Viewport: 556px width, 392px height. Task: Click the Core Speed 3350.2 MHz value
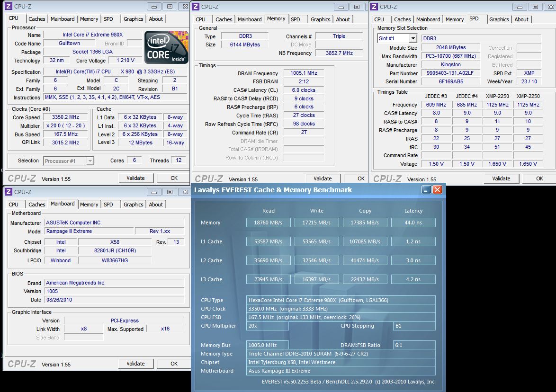[65, 117]
